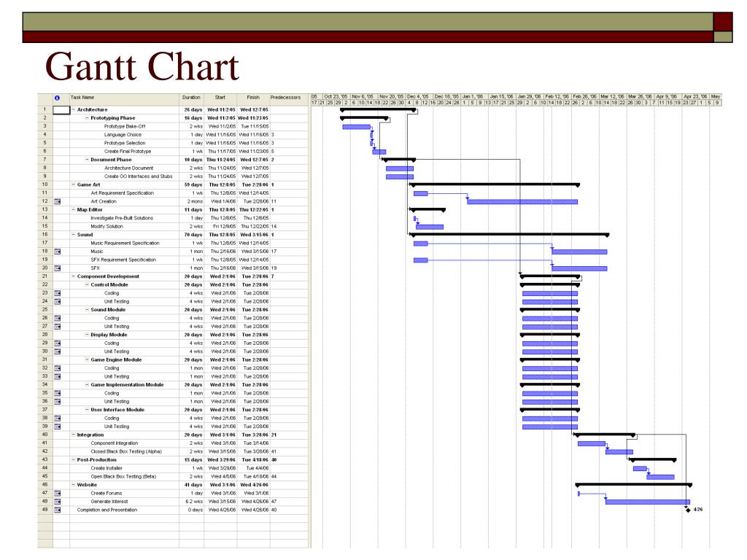Click the constraint icon in row 18 Music

[58, 252]
